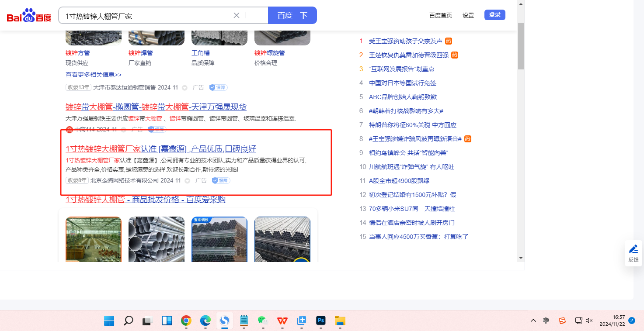Open WeChat from the taskbar
The height and width of the screenshot is (331, 644).
(263, 321)
